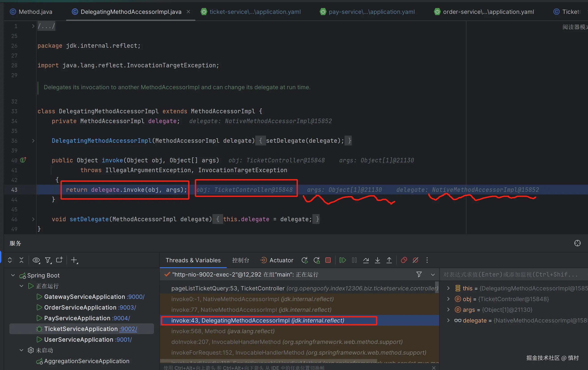Click the Rerun application icon
Viewport: 588px width, 370px height.
point(305,260)
